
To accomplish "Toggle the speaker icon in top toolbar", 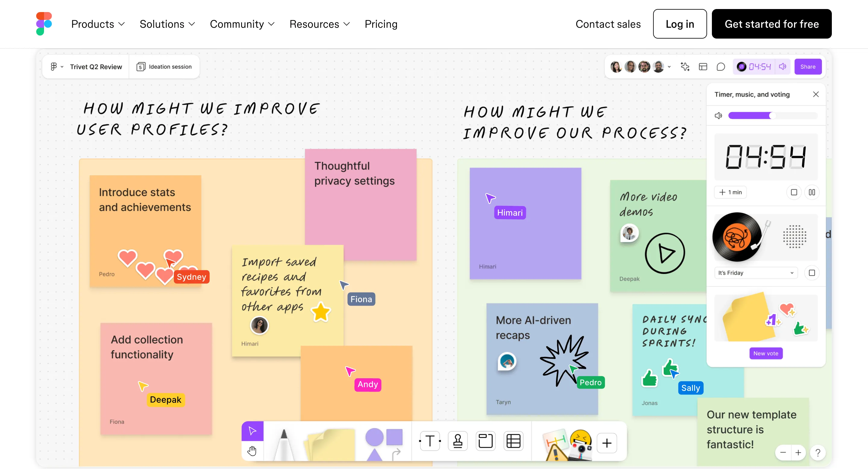I will click(x=783, y=67).
